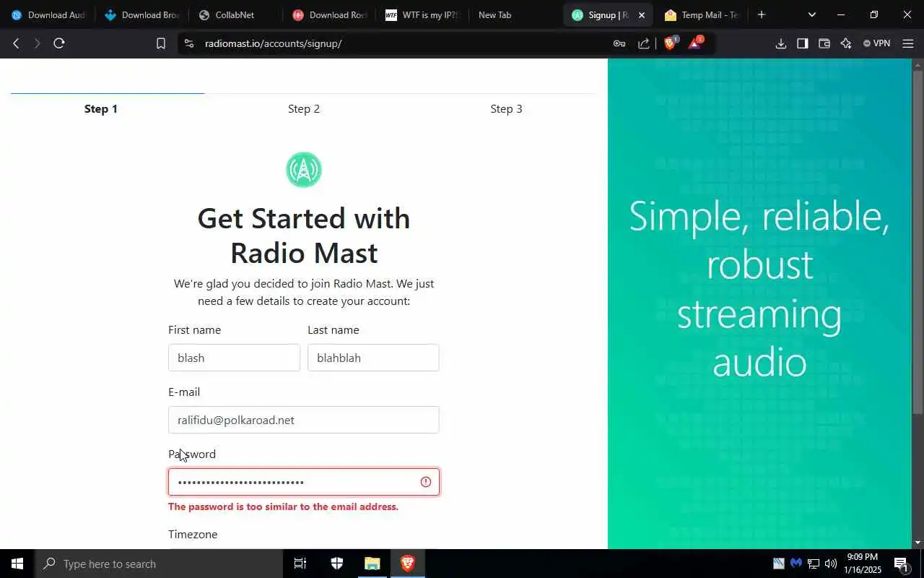Click the First name field
This screenshot has width=924, height=578.
(234, 358)
